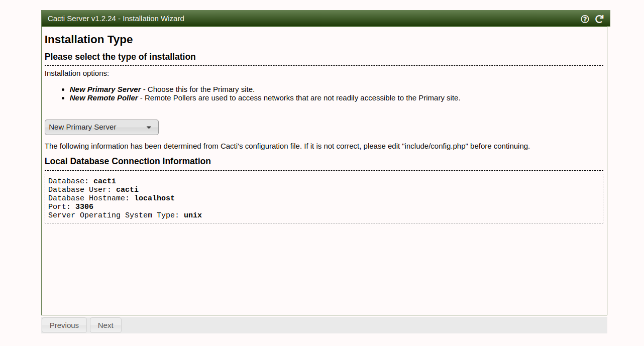644x346 pixels.
Task: Go to the Next wizard step
Action: pos(105,325)
